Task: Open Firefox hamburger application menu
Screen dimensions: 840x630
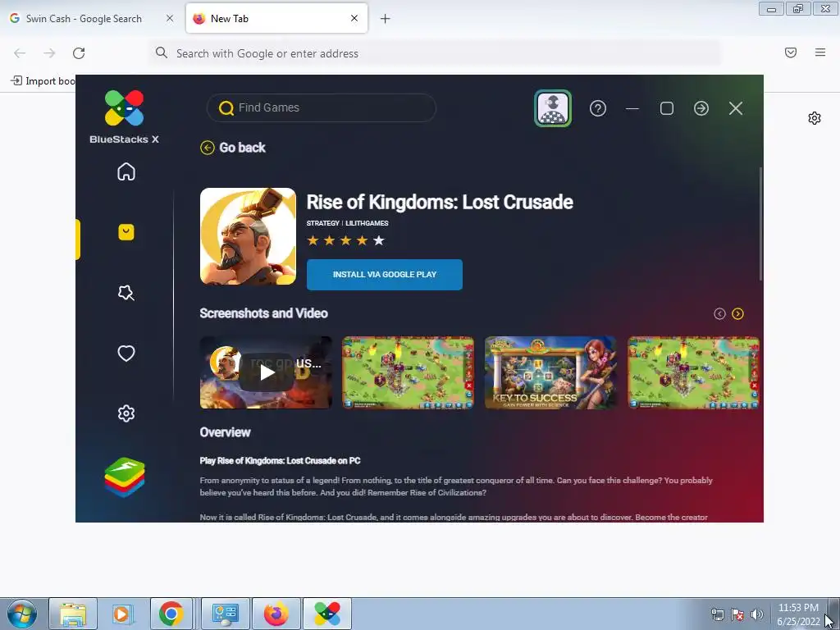Action: [820, 52]
